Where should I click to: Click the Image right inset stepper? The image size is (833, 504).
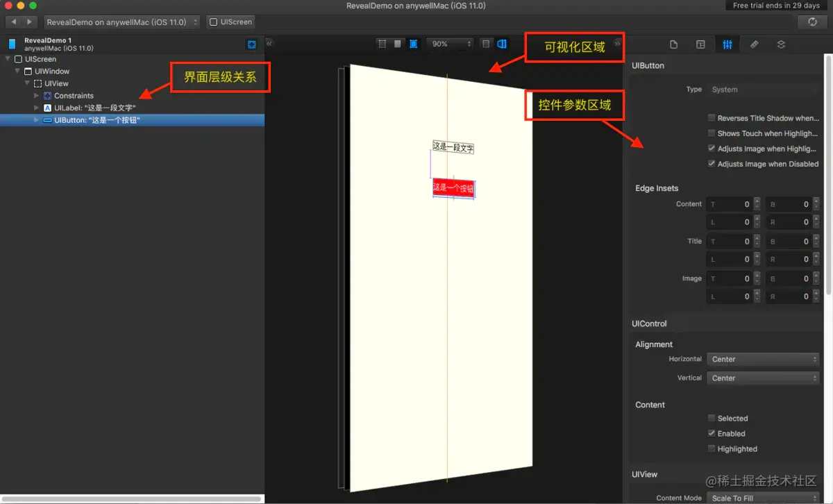point(816,296)
